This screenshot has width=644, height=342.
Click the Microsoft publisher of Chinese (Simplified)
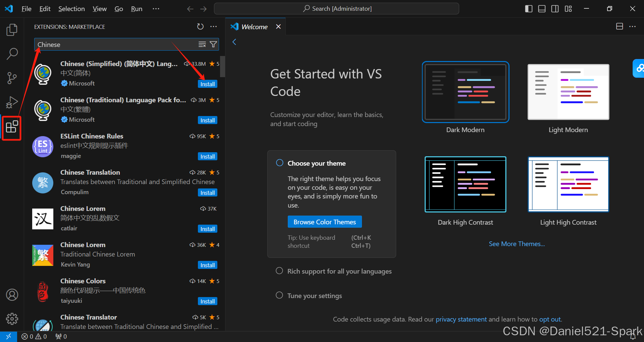tap(82, 83)
